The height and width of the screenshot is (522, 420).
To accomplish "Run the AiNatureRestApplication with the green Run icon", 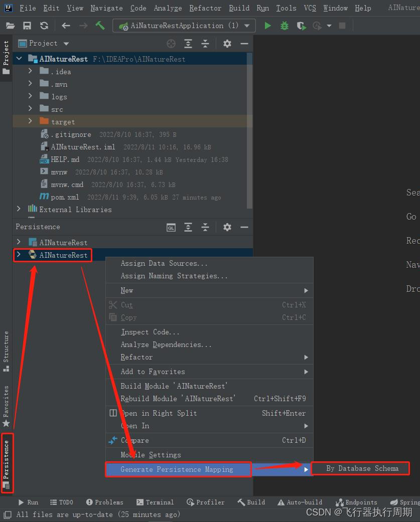I will [x=267, y=25].
